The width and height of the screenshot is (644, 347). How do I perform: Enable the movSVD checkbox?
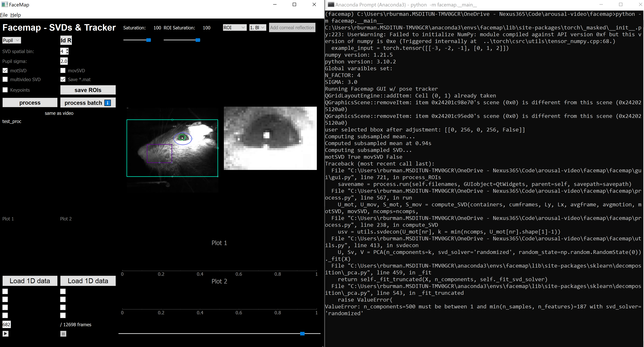(63, 70)
